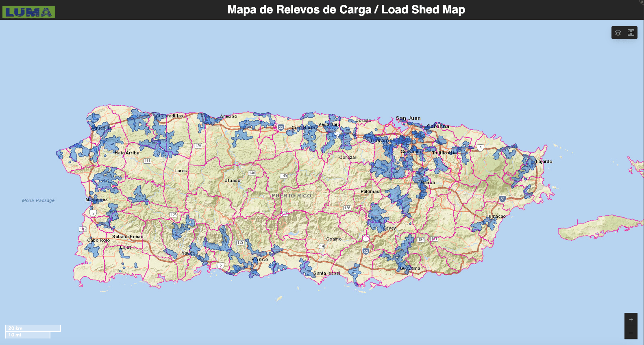Click the Route 53 highway shield
This screenshot has height=345, width=644.
(x=503, y=199)
